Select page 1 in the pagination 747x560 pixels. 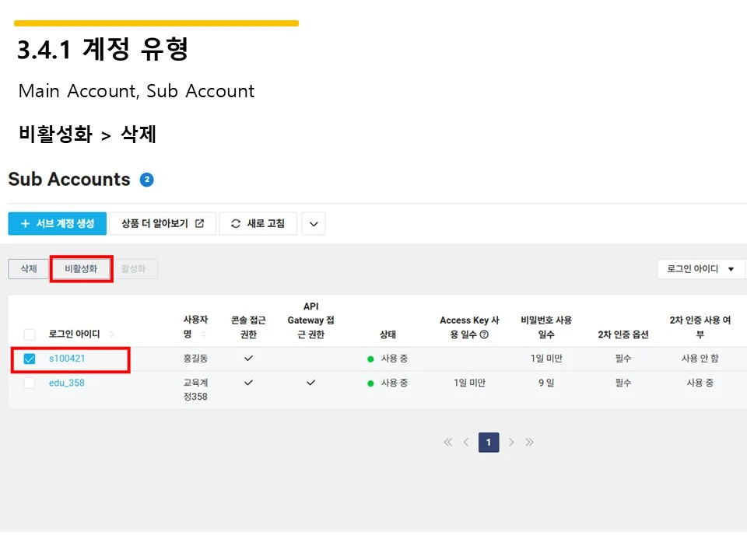489,442
